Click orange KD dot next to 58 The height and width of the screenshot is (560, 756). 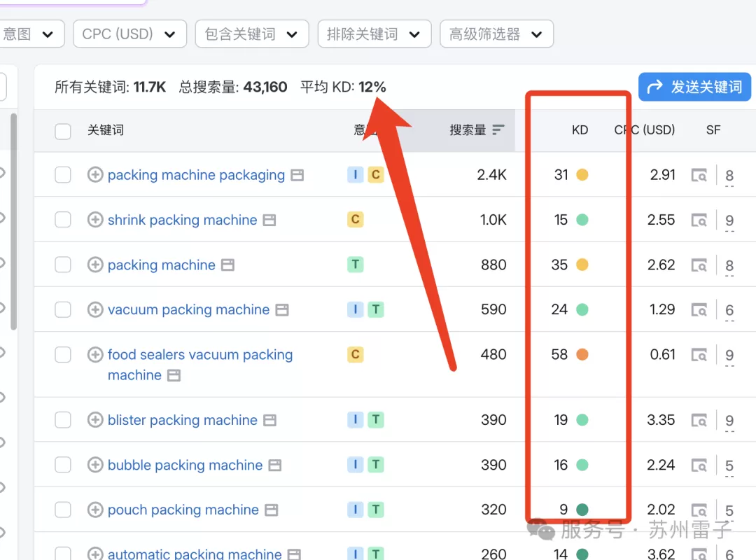click(x=582, y=354)
